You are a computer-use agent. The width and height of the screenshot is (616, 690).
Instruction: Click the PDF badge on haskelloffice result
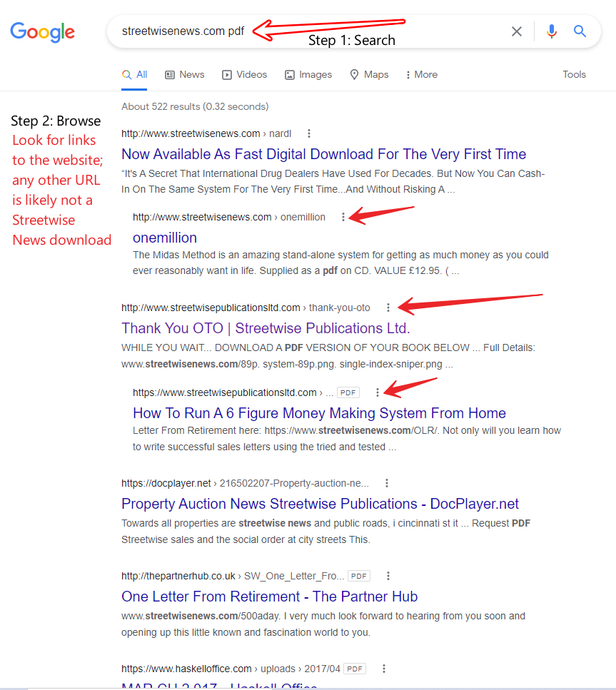[355, 669]
